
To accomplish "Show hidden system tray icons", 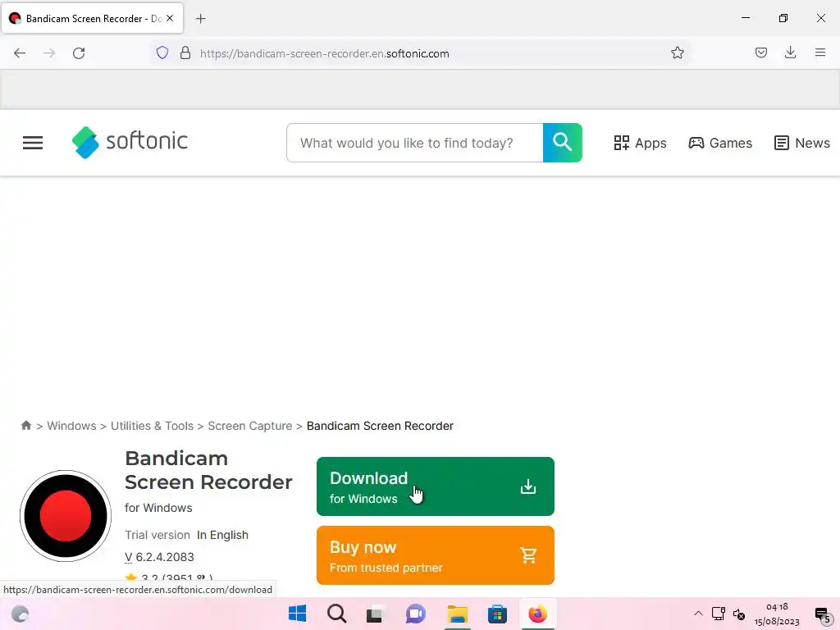I will pos(698,614).
